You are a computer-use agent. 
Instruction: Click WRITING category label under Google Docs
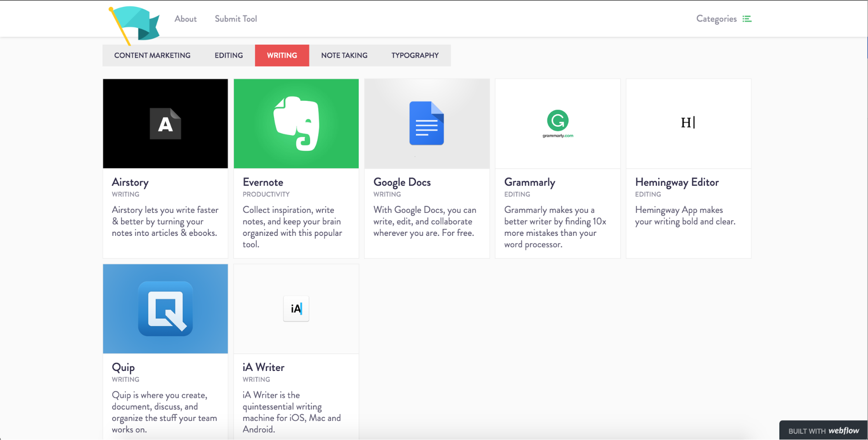point(387,194)
